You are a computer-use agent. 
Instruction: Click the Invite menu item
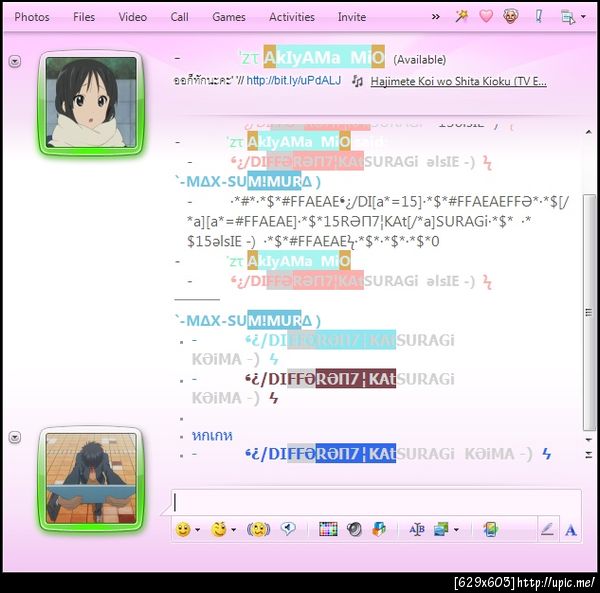pyautogui.click(x=351, y=17)
